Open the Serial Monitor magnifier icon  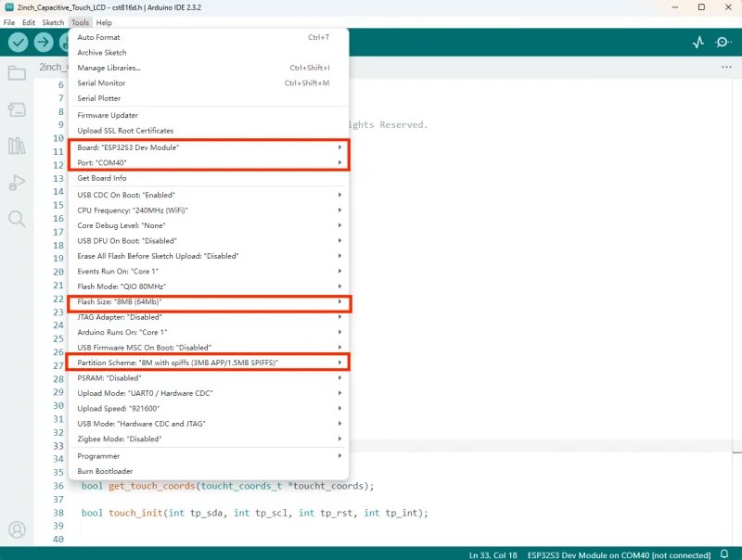(723, 43)
